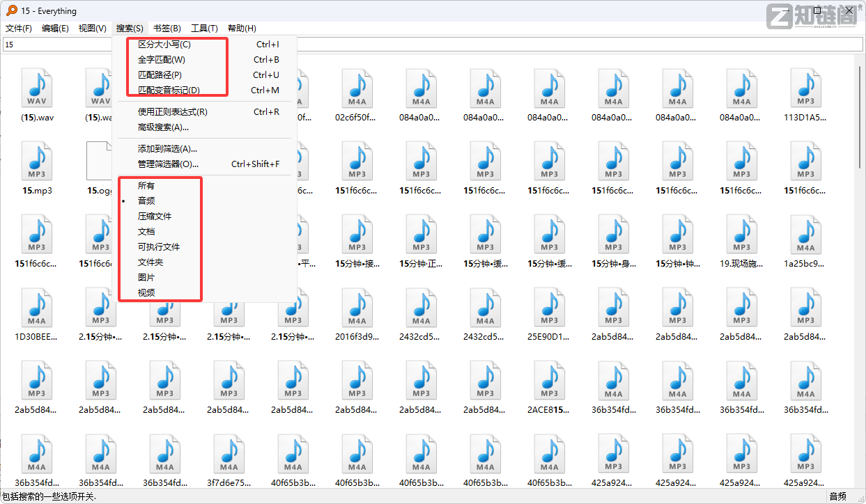Open 高级搜索 dialog from menu
The height and width of the screenshot is (504, 866).
tap(163, 127)
